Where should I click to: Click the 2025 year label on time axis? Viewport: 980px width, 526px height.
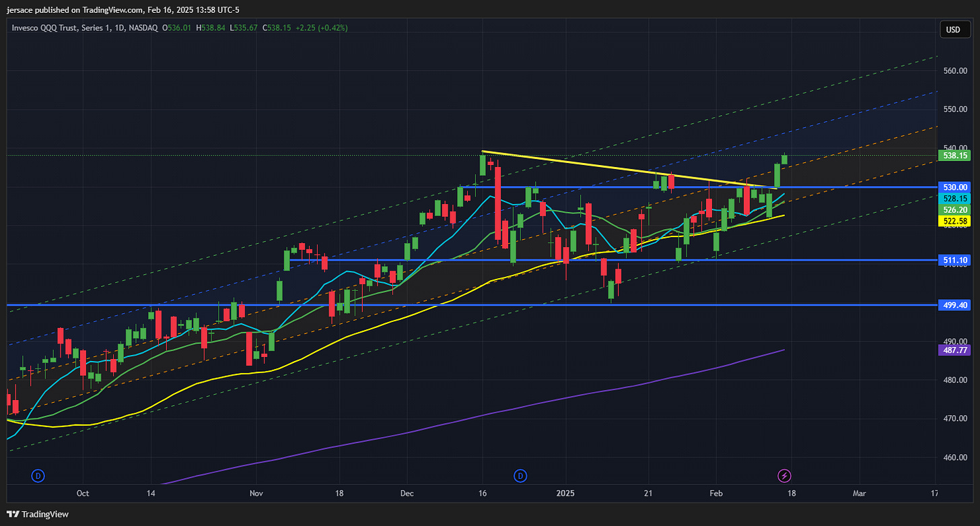[x=565, y=493]
